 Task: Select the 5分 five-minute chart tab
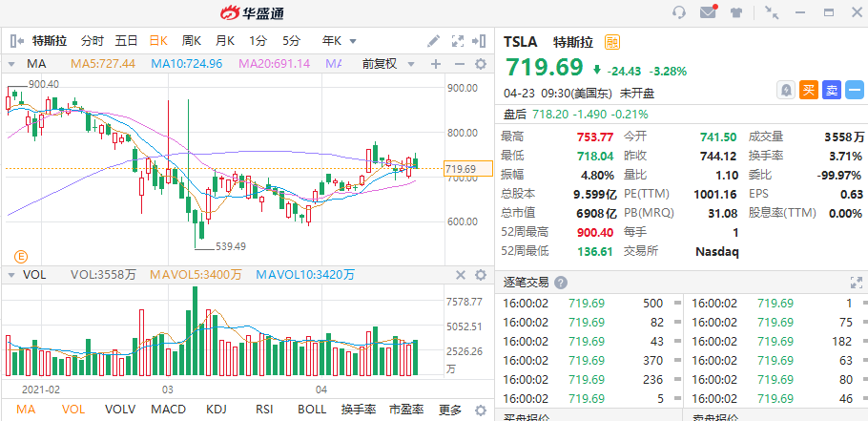coord(291,40)
